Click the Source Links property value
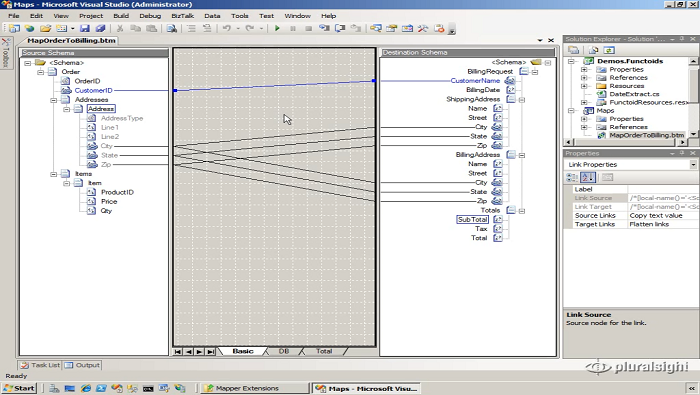 [x=663, y=216]
